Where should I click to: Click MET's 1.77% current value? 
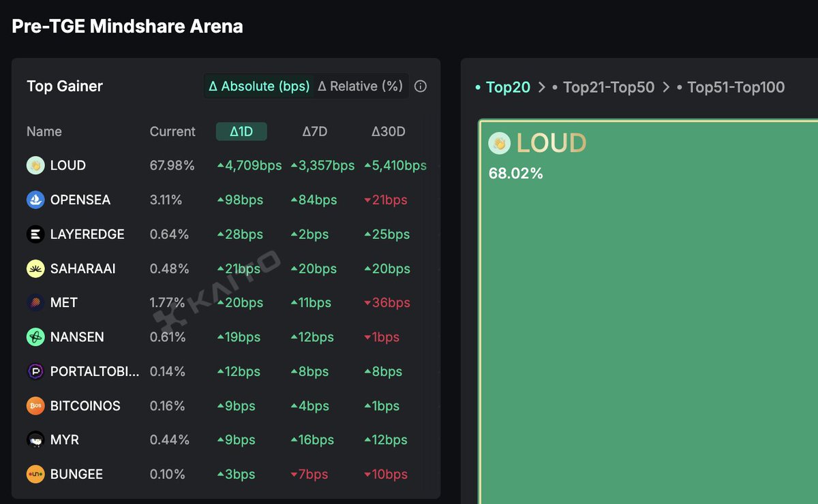pos(168,302)
